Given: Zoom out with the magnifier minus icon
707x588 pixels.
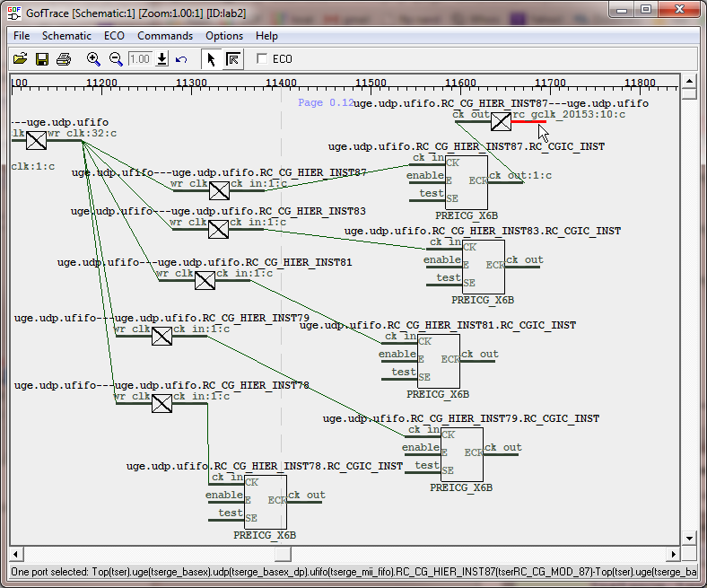Looking at the screenshot, I should click(116, 59).
